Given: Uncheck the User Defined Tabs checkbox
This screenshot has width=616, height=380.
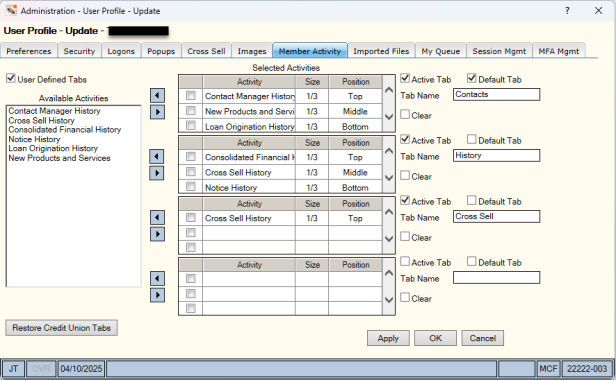Looking at the screenshot, I should pos(11,79).
